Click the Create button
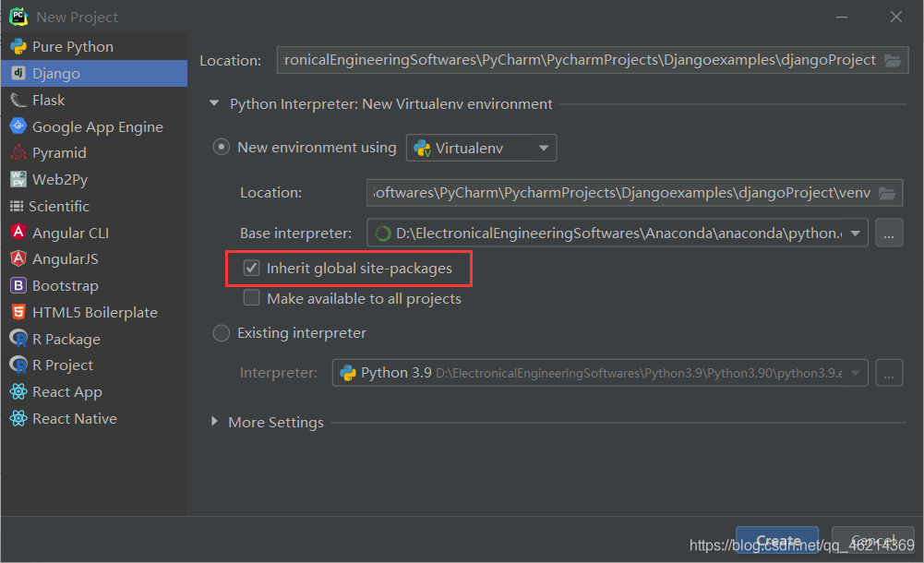The image size is (924, 563). (777, 540)
